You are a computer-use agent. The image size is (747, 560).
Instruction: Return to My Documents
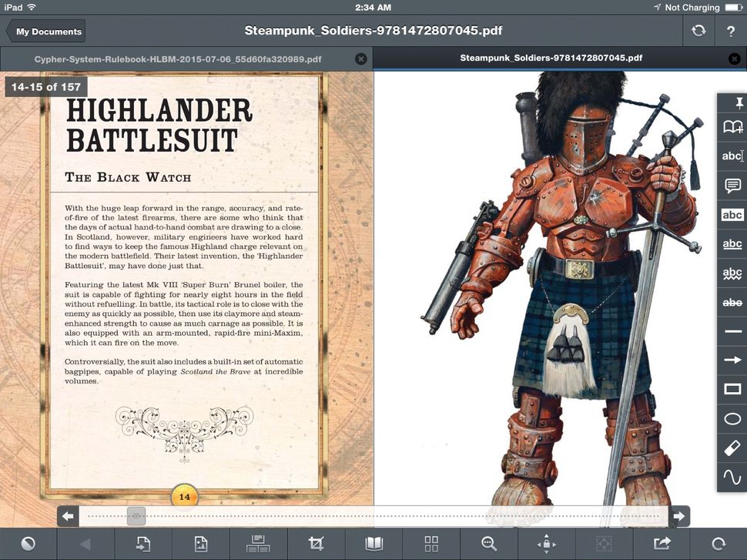tap(45, 32)
